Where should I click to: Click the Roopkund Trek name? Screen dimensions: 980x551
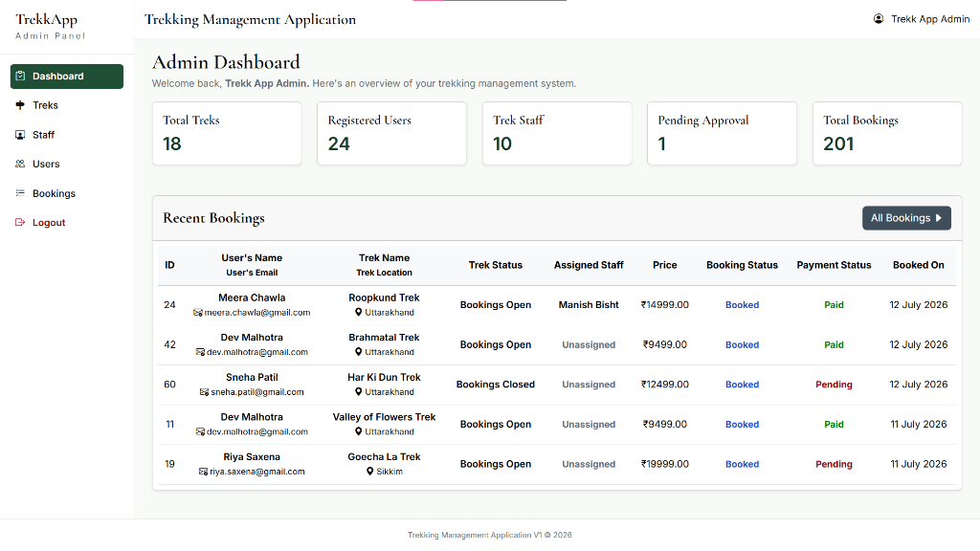[x=384, y=298]
